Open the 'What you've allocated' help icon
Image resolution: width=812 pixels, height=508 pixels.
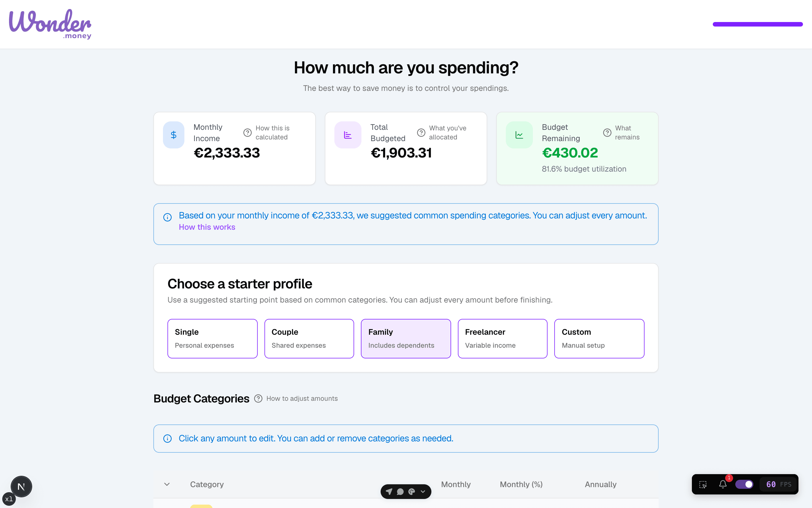point(421,133)
